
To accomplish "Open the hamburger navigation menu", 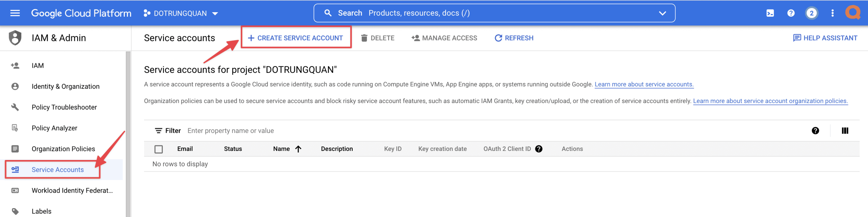I will pos(15,13).
